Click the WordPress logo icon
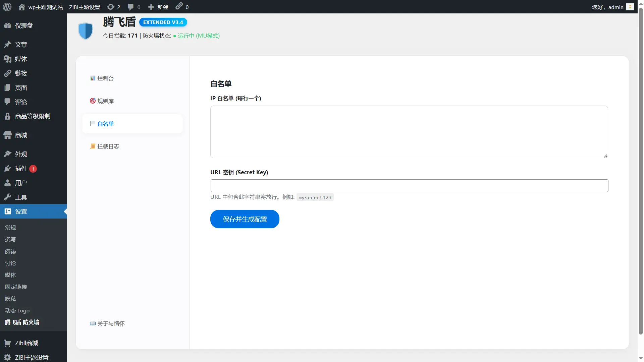 coord(7,7)
